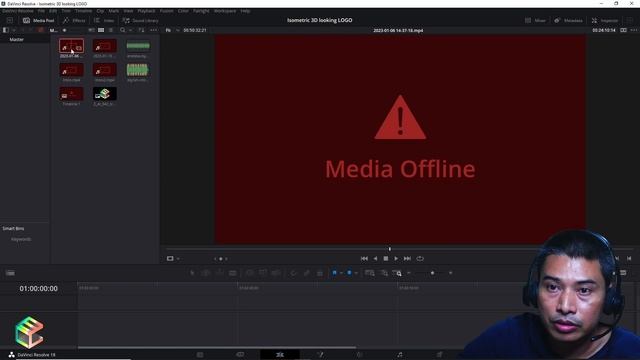The height and width of the screenshot is (360, 640).
Task: Switch to the Deliver page
Action: click(x=439, y=355)
